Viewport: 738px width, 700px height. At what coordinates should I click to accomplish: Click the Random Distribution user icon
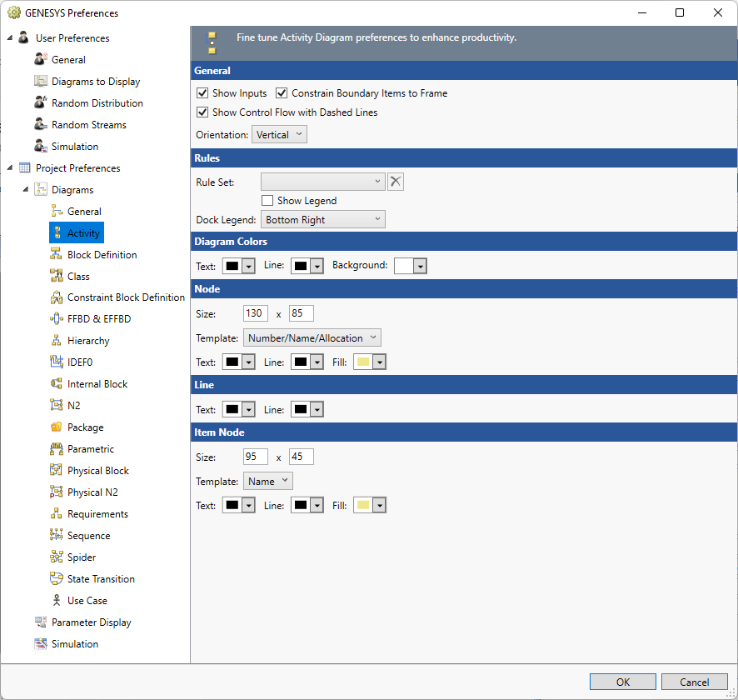tap(41, 103)
